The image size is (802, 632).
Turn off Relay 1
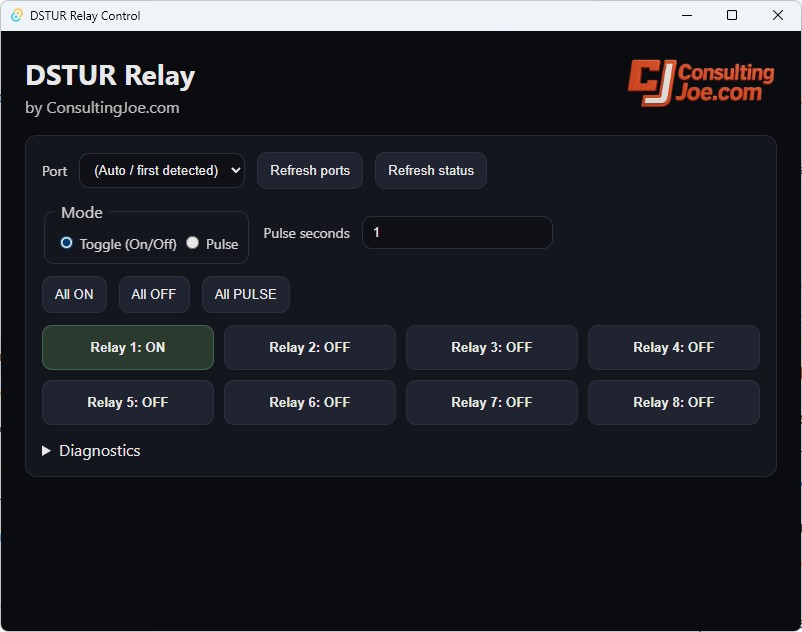point(128,348)
